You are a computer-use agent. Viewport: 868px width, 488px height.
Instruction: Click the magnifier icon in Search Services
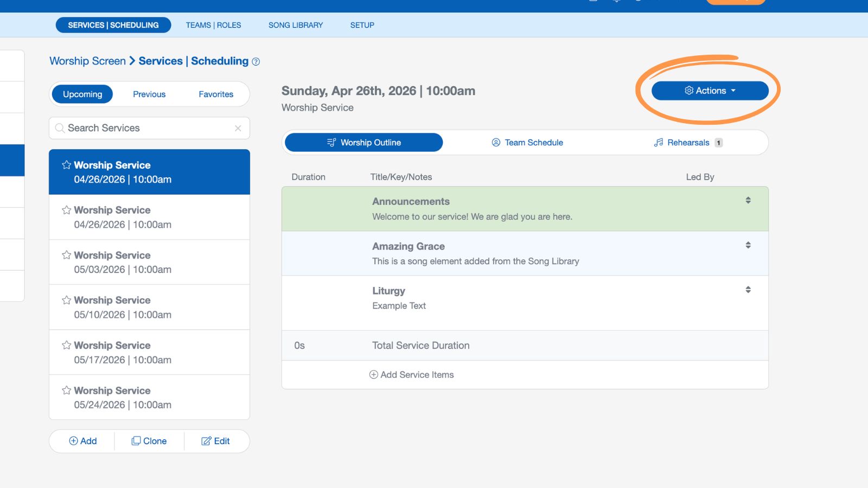tap(60, 128)
